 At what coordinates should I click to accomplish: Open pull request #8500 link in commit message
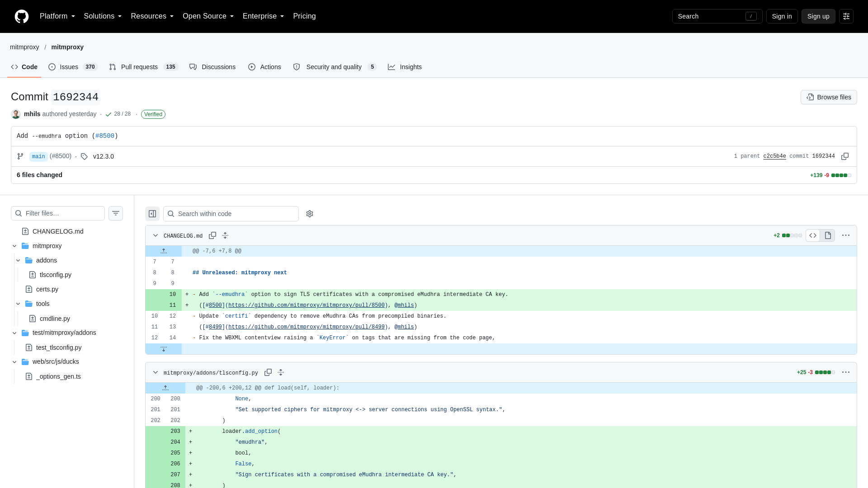tap(105, 136)
